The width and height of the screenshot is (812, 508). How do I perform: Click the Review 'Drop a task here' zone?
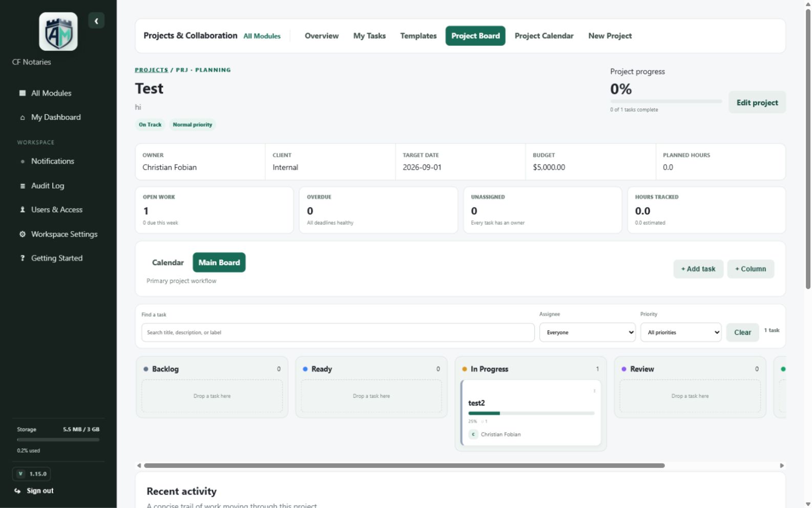(690, 396)
